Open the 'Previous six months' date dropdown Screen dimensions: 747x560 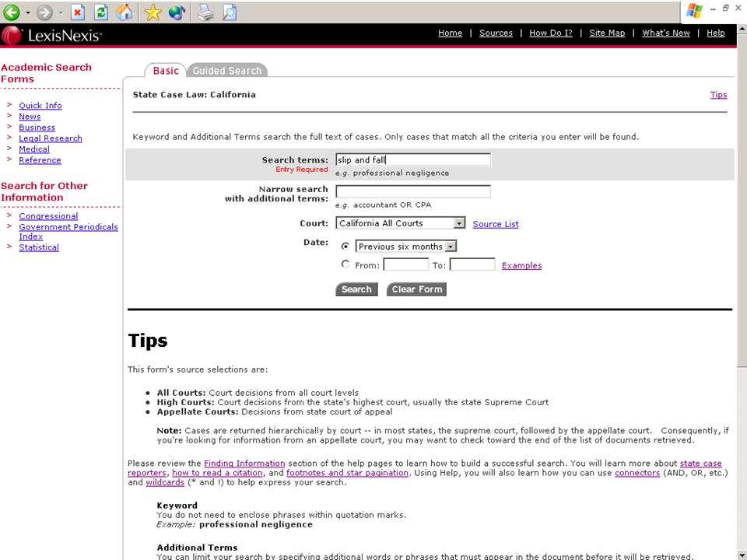[406, 247]
